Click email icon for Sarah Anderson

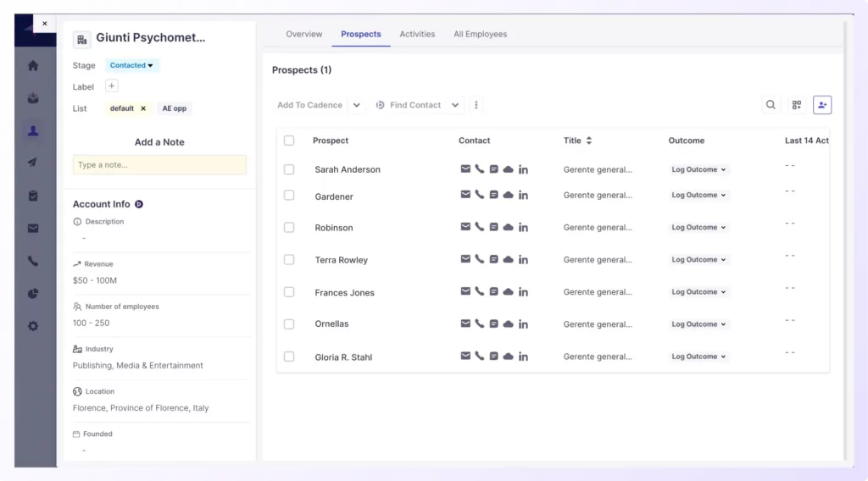point(465,169)
